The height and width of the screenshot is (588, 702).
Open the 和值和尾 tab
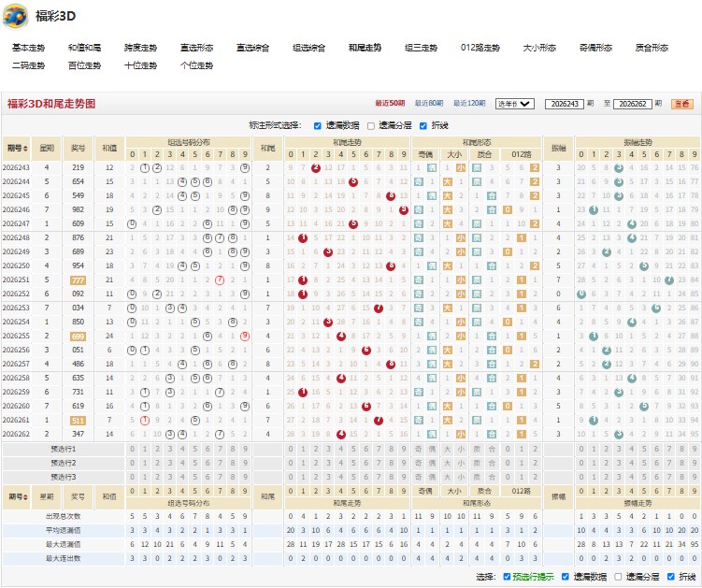84,48
